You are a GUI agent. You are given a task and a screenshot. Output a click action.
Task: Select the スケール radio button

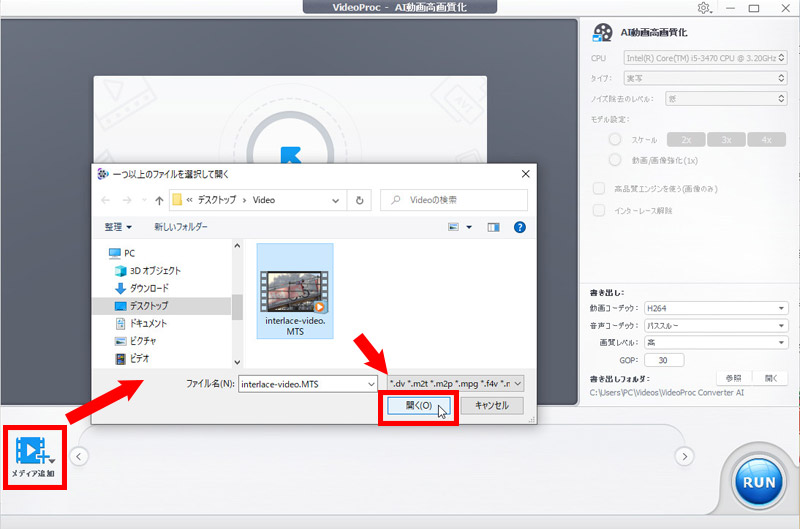615,139
